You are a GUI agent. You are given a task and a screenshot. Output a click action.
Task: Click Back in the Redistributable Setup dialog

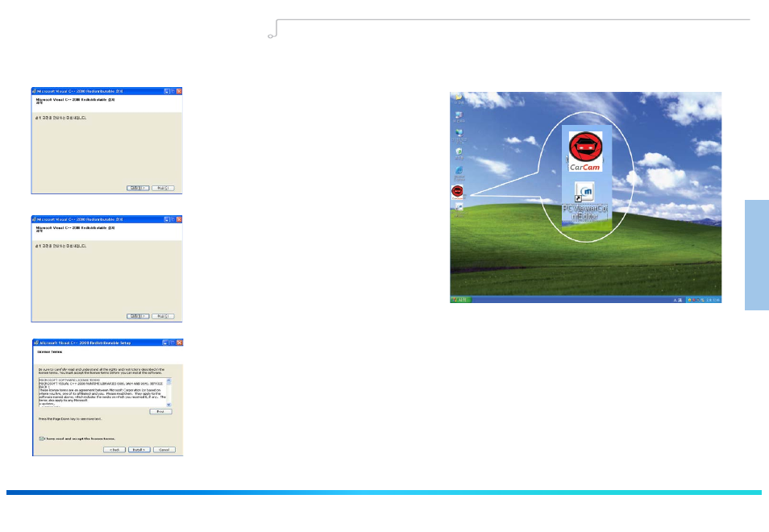pos(114,450)
